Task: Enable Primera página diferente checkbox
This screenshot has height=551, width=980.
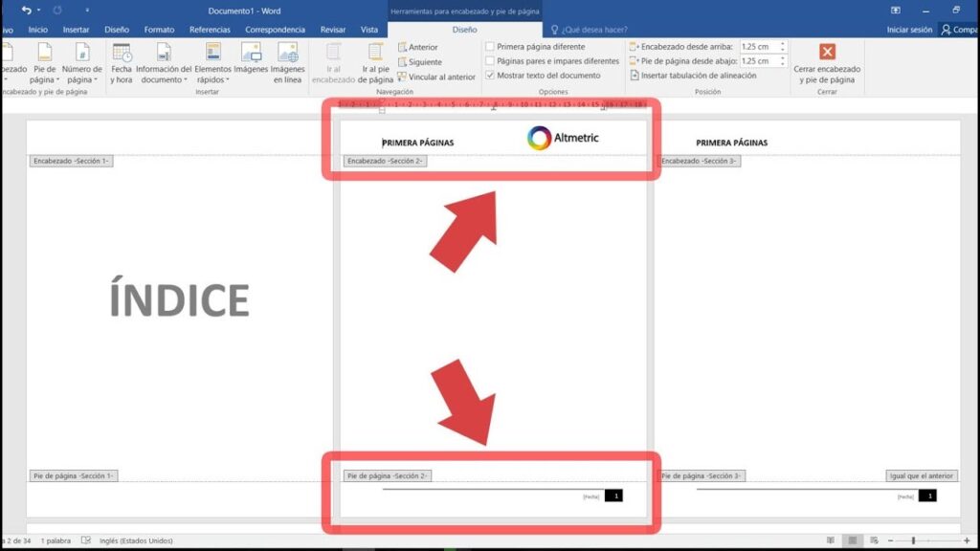Action: [x=491, y=47]
